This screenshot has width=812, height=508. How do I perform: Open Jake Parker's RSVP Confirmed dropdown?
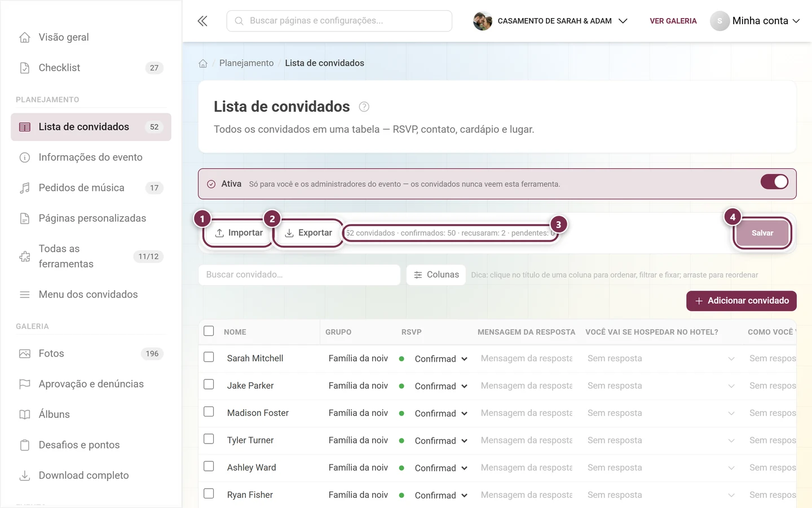pyautogui.click(x=441, y=386)
